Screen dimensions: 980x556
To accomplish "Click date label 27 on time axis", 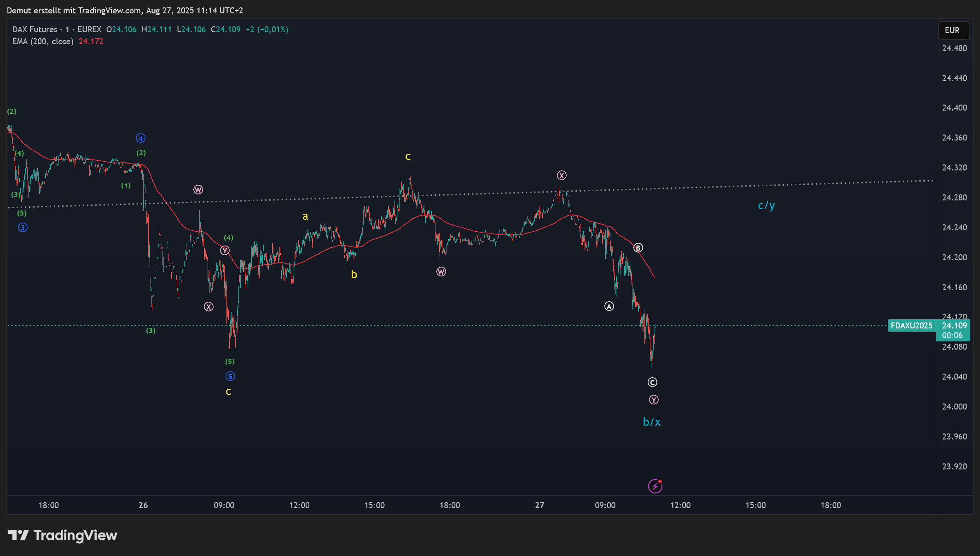I will coord(539,505).
